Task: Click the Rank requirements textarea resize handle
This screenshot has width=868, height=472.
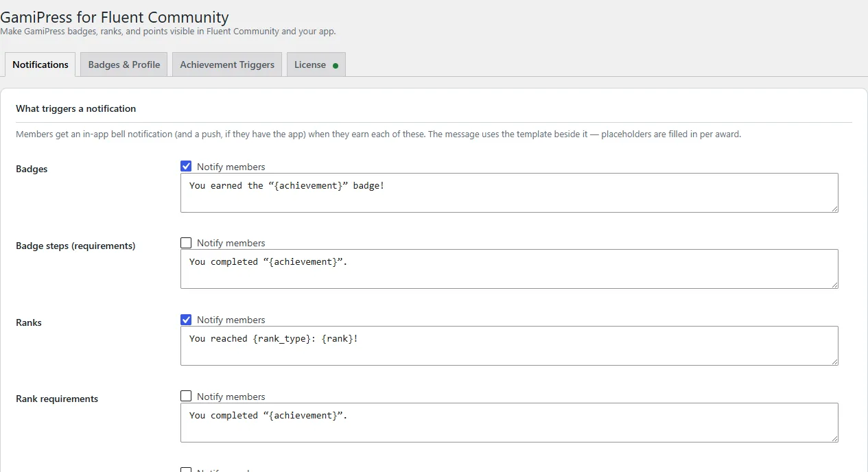Action: 834,438
